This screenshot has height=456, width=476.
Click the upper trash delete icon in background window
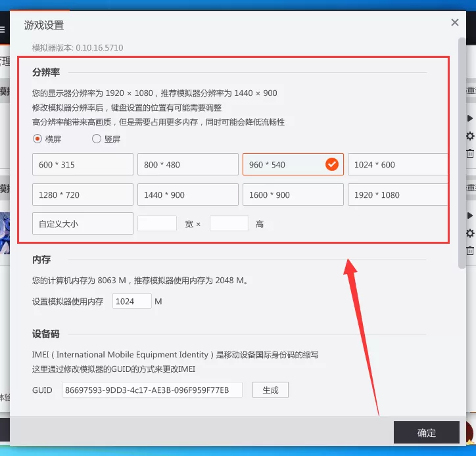(x=470, y=154)
